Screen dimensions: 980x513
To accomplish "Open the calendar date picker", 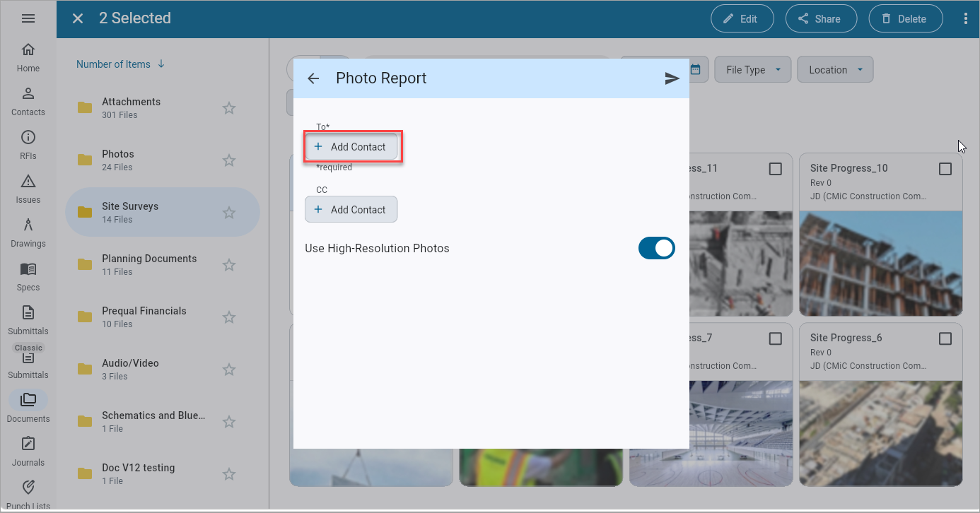I will coord(695,69).
